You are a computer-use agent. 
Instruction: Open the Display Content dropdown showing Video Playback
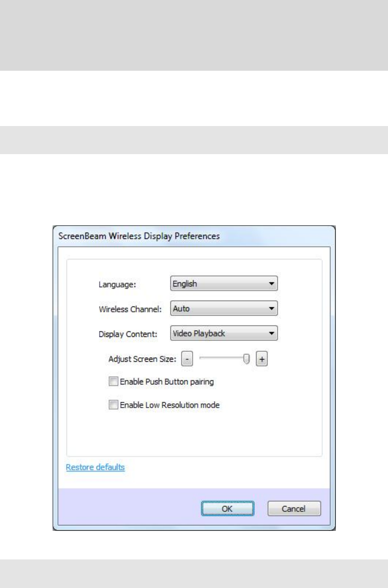223,334
